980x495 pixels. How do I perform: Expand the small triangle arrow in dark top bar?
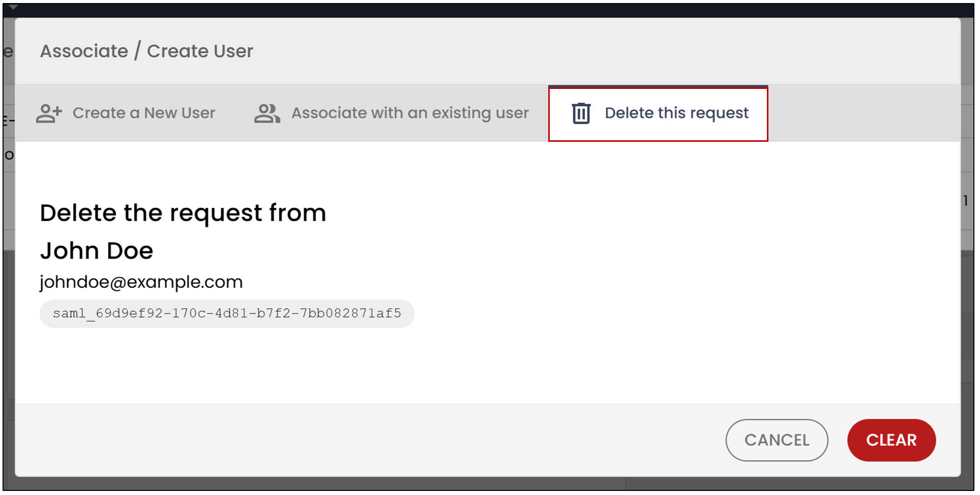(x=14, y=8)
